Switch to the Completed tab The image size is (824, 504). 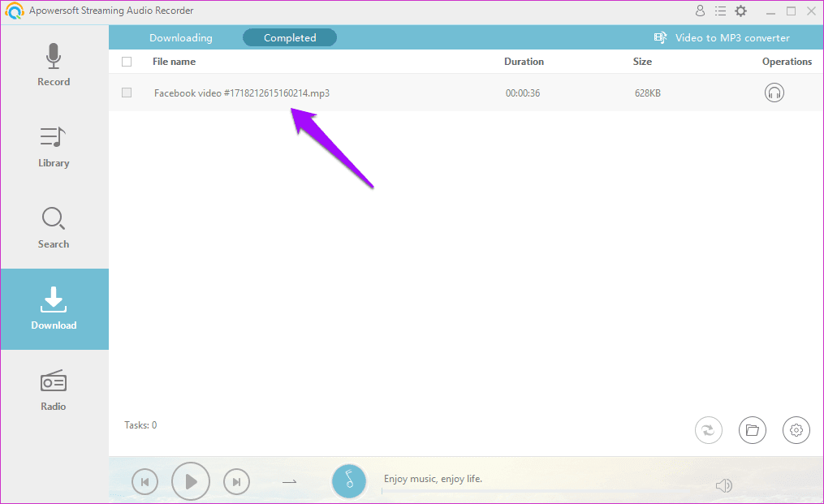(290, 38)
